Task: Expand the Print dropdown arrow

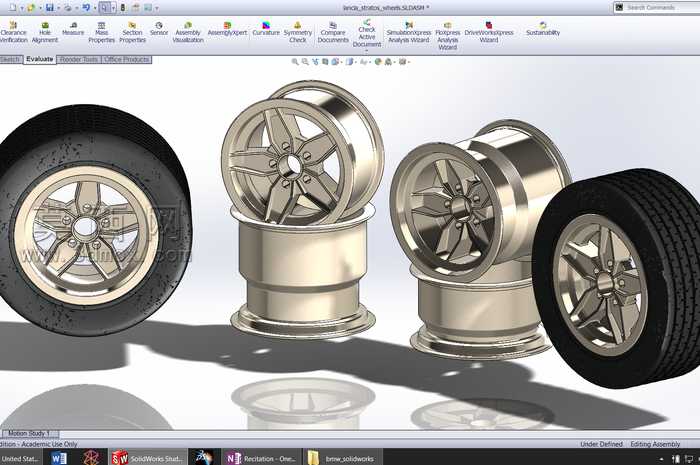Action: pyautogui.click(x=77, y=8)
